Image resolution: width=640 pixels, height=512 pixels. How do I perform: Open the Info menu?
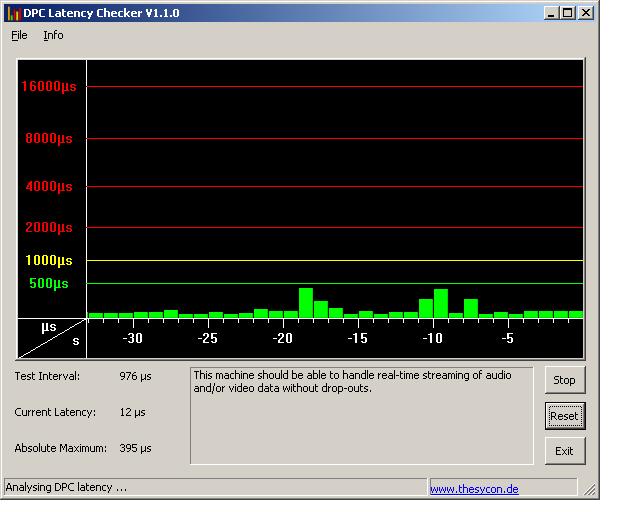point(53,36)
